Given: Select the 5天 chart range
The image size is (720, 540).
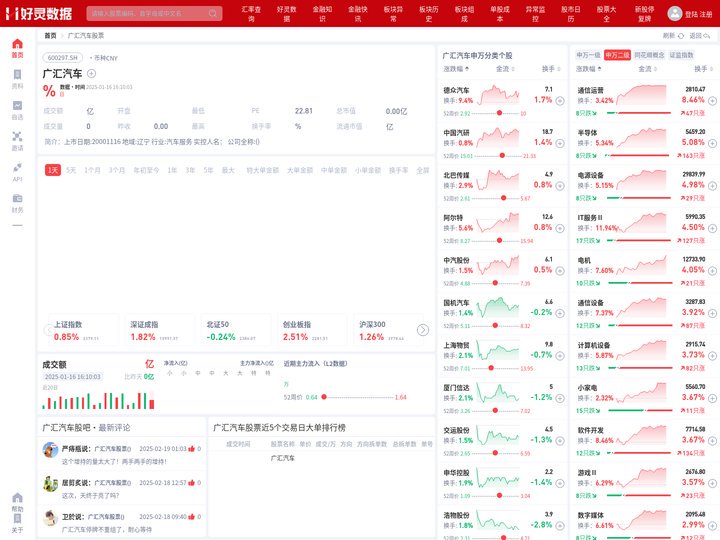Looking at the screenshot, I should point(71,170).
